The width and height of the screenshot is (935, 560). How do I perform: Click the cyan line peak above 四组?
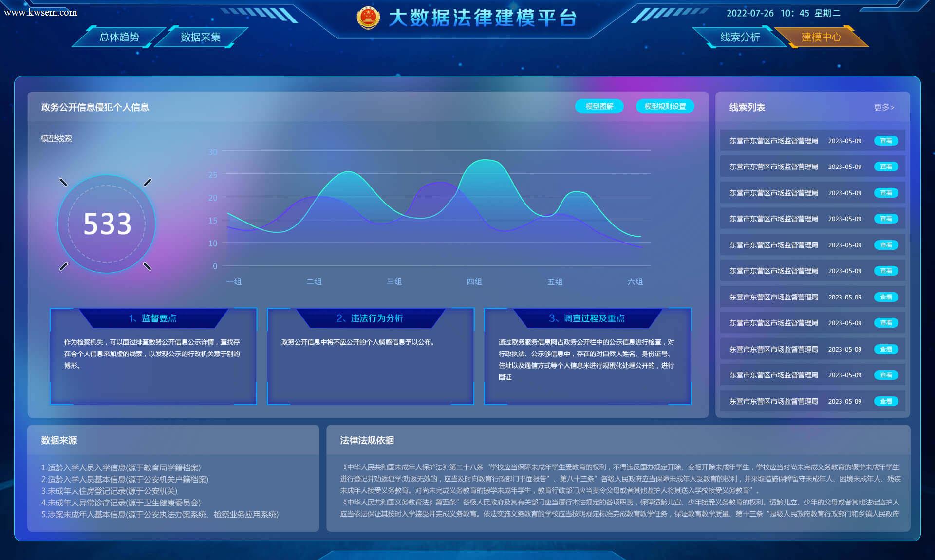coord(485,160)
